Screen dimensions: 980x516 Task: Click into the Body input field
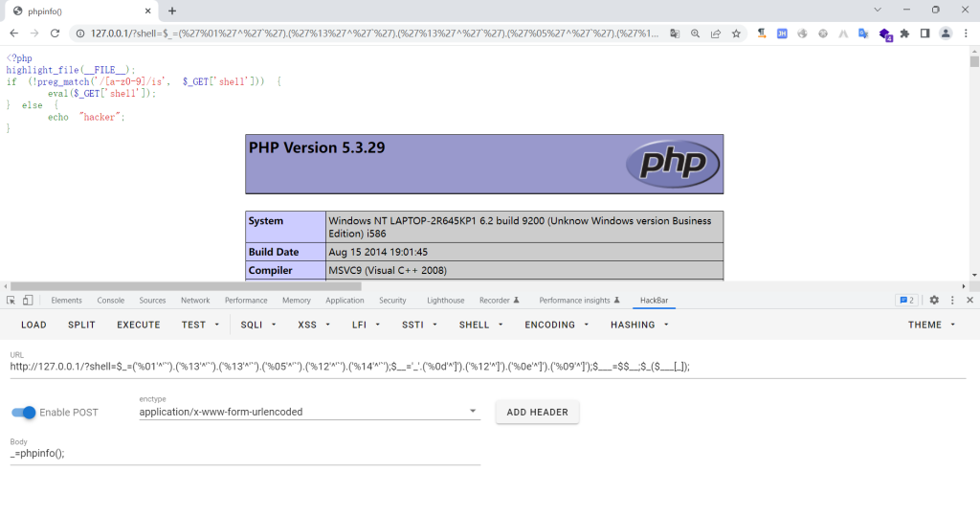pos(244,454)
